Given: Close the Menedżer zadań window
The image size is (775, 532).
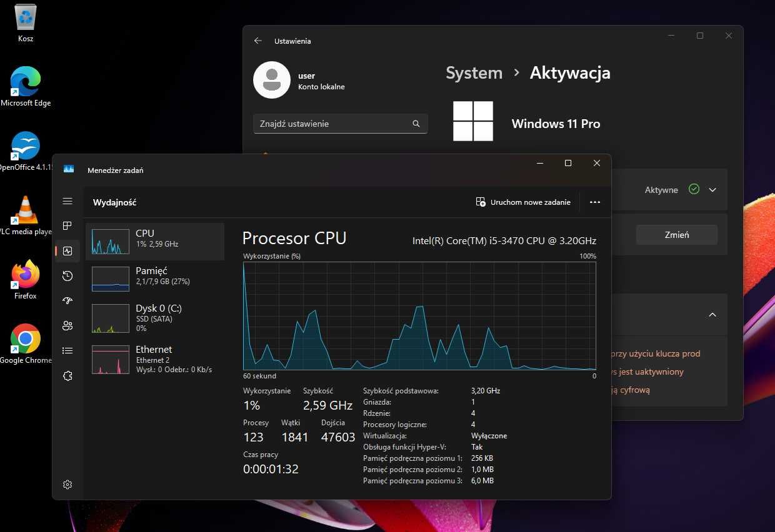Looking at the screenshot, I should click(597, 163).
